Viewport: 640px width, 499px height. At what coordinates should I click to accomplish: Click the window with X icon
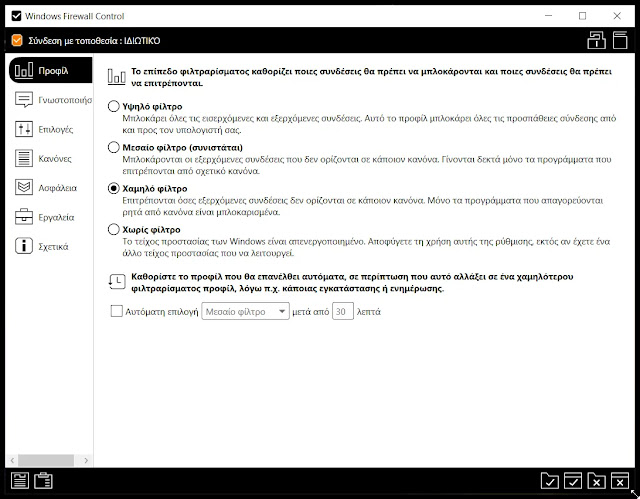[620, 481]
